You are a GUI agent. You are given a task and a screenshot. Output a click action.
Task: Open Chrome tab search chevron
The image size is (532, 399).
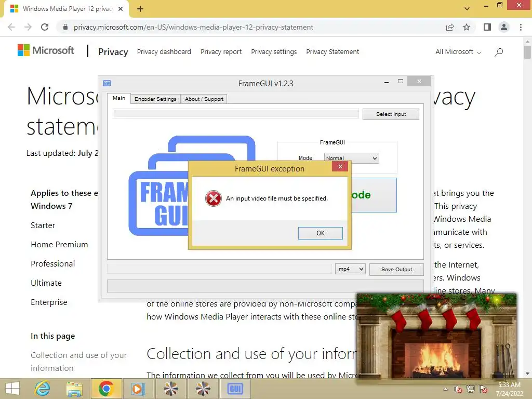click(x=467, y=9)
